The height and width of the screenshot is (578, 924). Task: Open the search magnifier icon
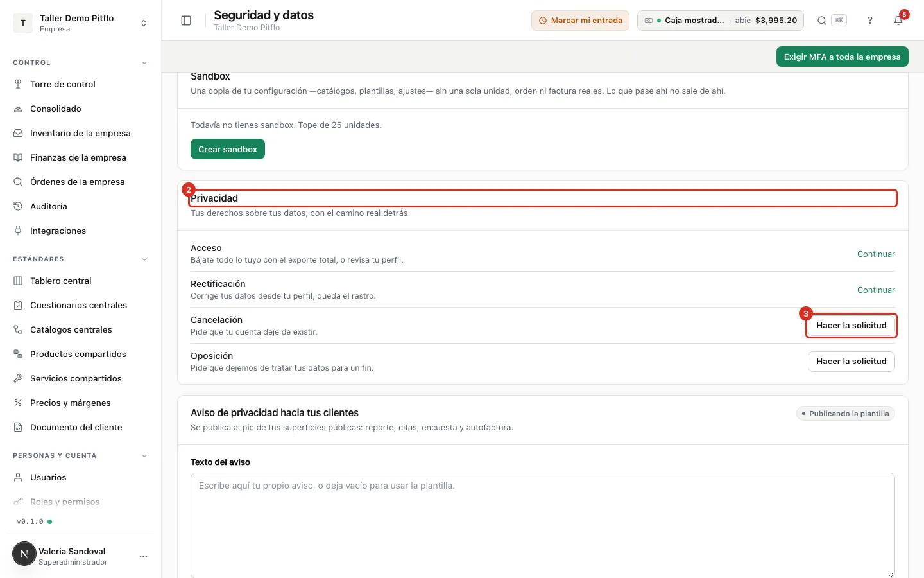[821, 21]
